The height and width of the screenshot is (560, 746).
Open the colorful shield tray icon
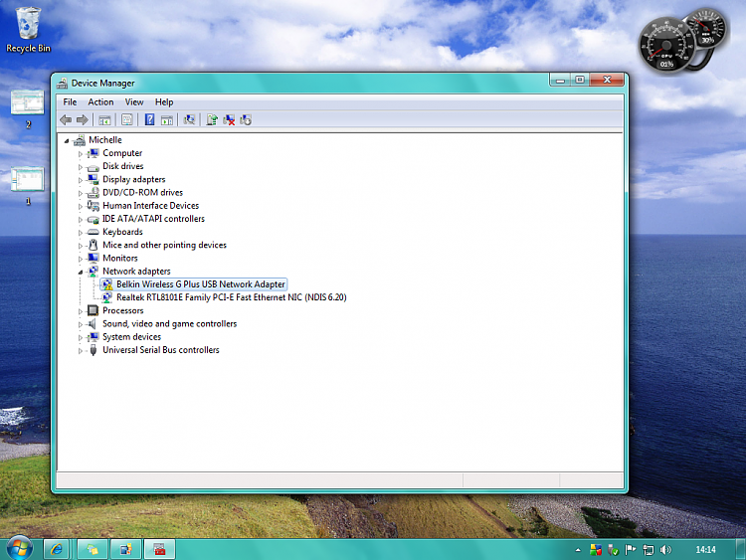pyautogui.click(x=596, y=550)
